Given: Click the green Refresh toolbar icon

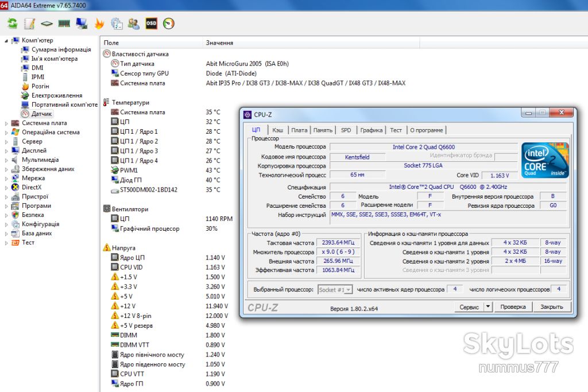Looking at the screenshot, I should [13, 24].
